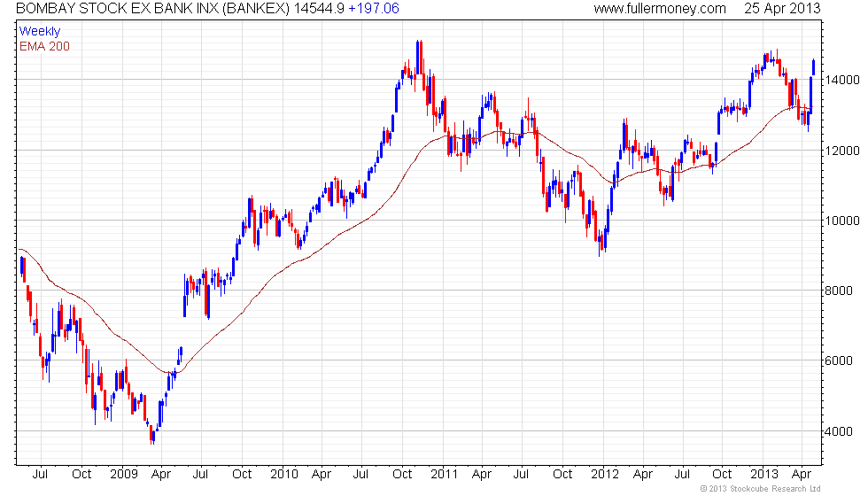Click the 14000 price axis label

tap(842, 80)
